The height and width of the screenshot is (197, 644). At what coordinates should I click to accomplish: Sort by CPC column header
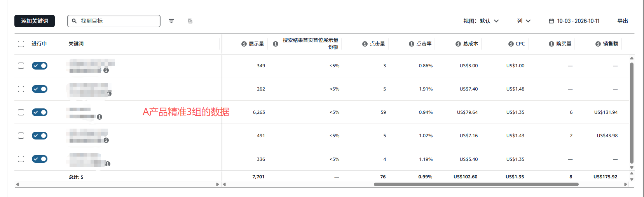(x=520, y=44)
